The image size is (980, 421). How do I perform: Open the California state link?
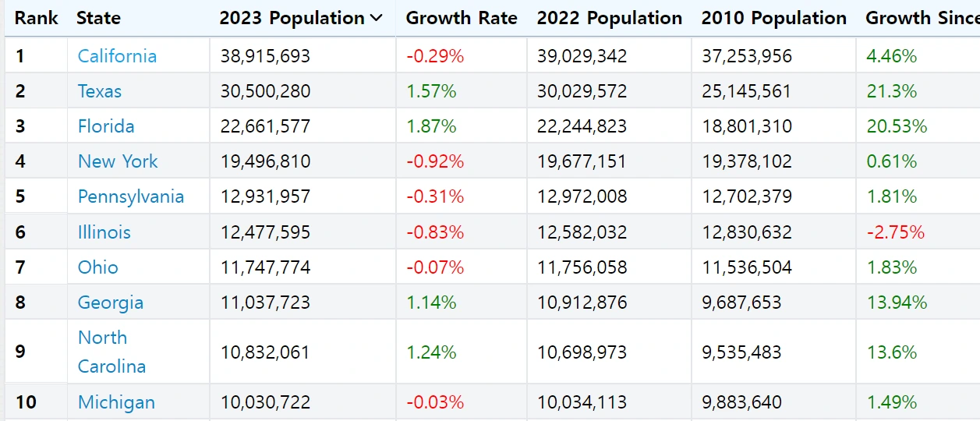pos(117,56)
